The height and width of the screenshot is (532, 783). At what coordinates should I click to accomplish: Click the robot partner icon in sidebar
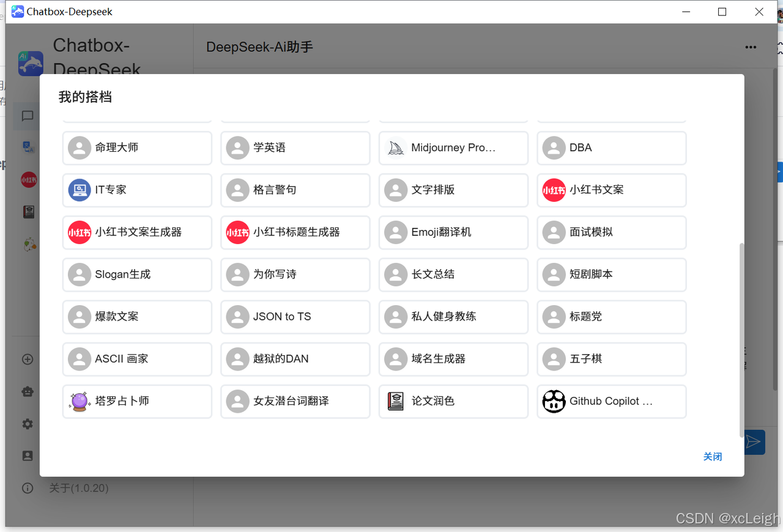28,392
